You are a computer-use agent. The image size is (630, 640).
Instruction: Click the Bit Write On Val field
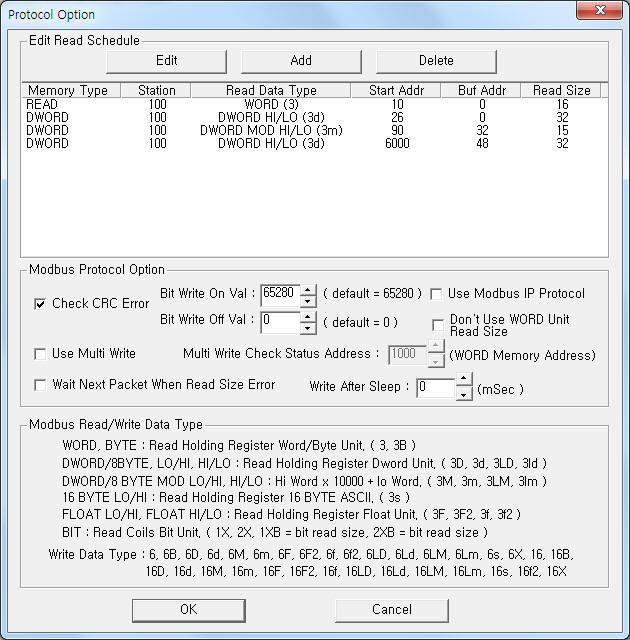click(281, 296)
